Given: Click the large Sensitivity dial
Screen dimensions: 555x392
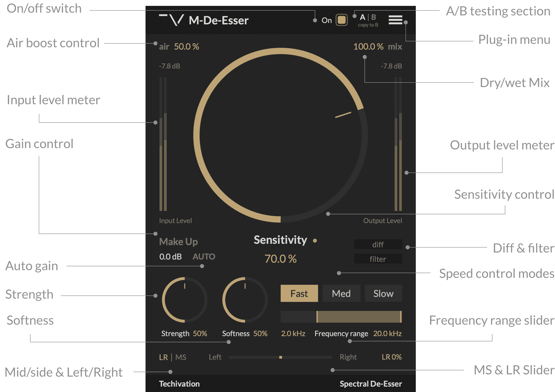Looking at the screenshot, I should (x=280, y=135).
